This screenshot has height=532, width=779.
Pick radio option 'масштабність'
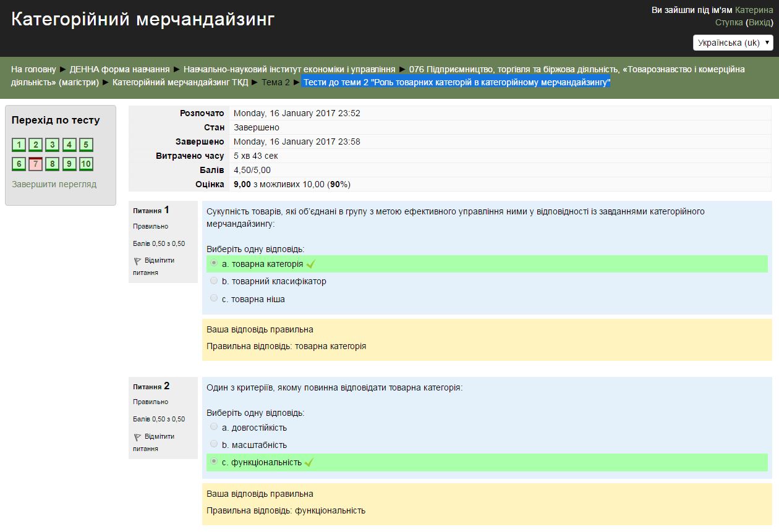click(214, 444)
